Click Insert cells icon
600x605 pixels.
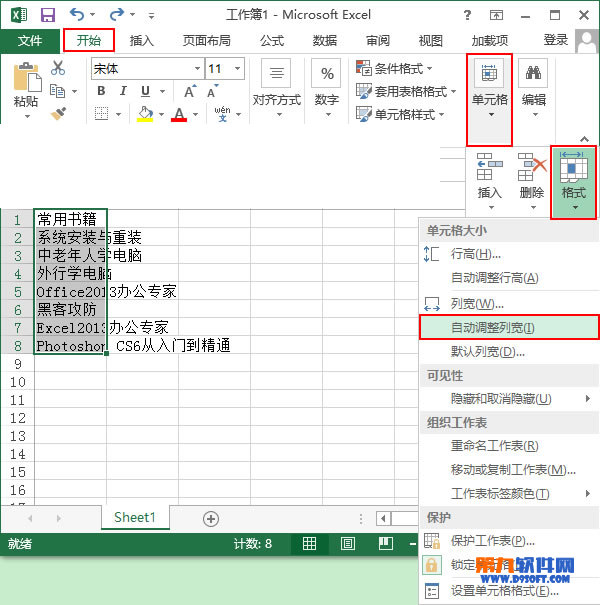[x=490, y=167]
